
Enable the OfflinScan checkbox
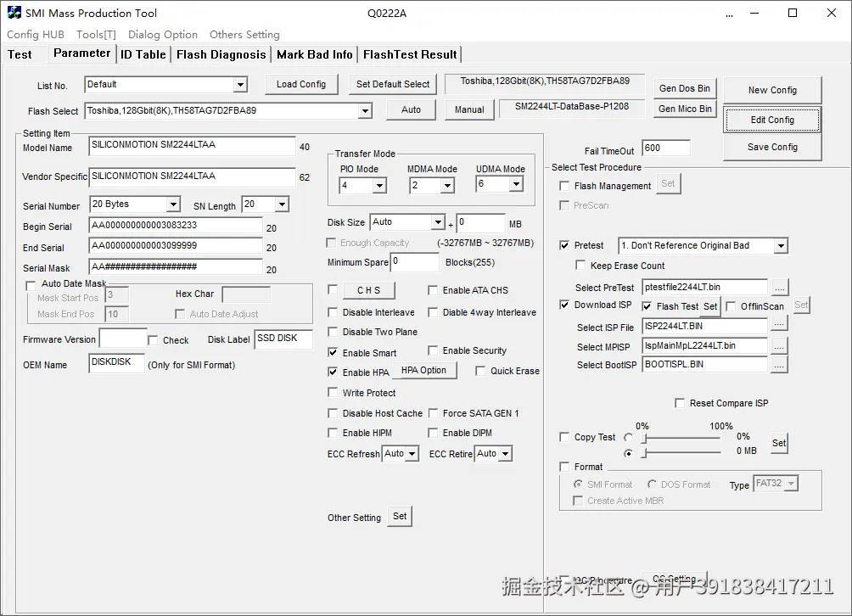coord(731,306)
